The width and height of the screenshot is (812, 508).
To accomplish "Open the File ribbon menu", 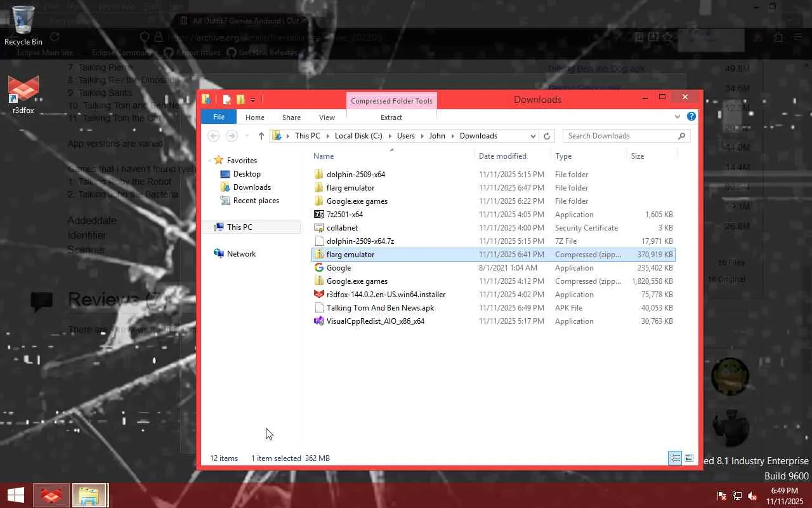I will [x=218, y=117].
